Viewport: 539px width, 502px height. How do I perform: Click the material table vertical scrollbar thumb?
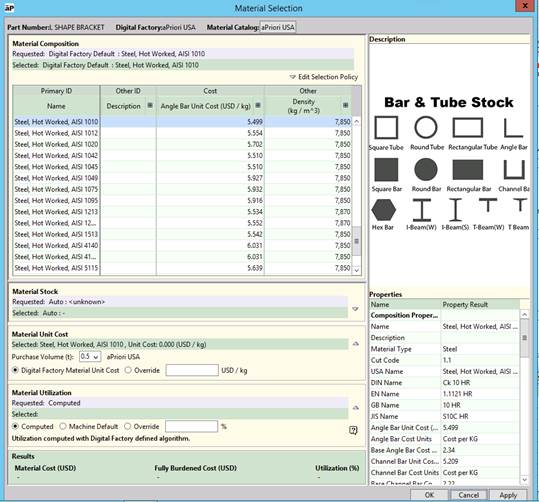(x=357, y=241)
